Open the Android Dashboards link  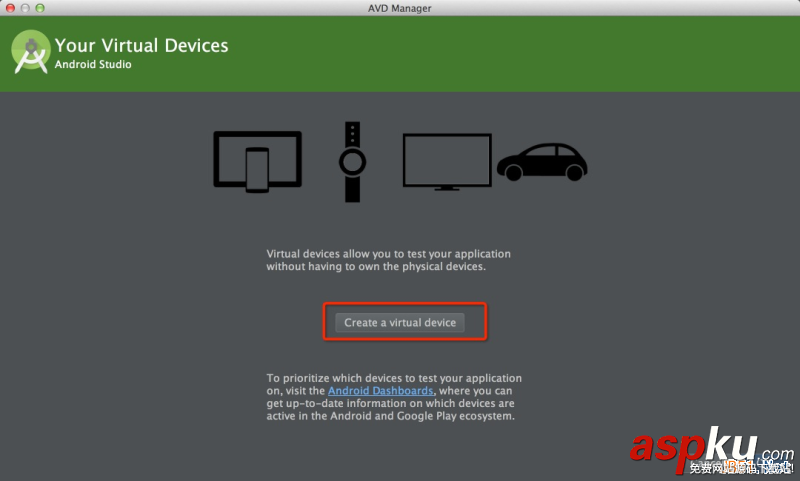coord(381,391)
